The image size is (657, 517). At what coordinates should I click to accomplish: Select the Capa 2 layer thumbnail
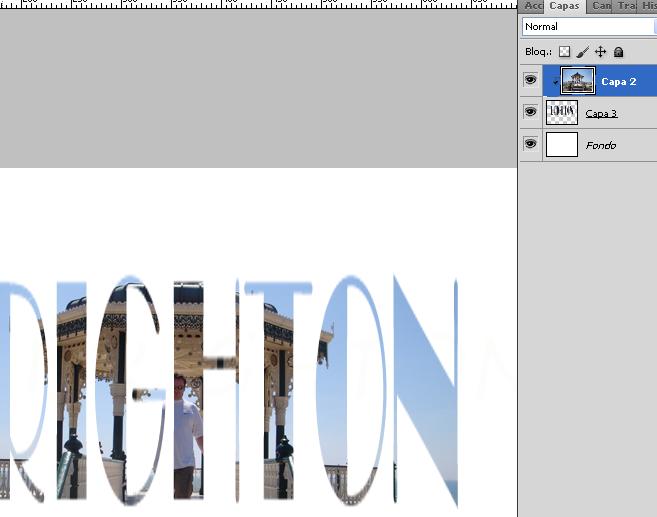point(578,80)
